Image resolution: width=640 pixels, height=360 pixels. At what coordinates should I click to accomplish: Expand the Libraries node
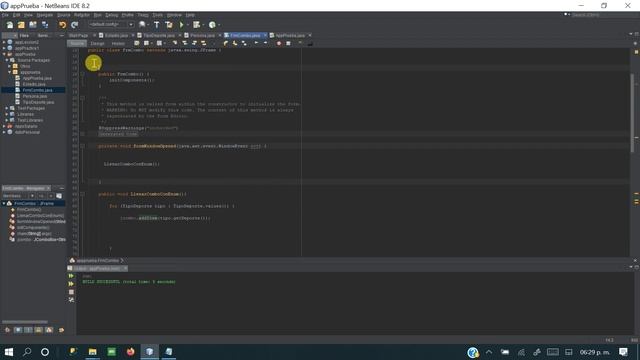pos(7,114)
